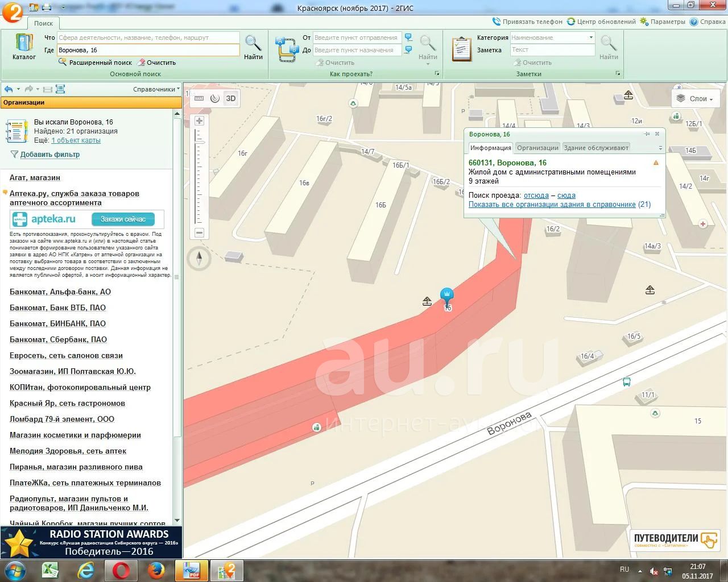Click the orange warning triangle in info card
Viewport: 728px width, 582px height.
656,163
